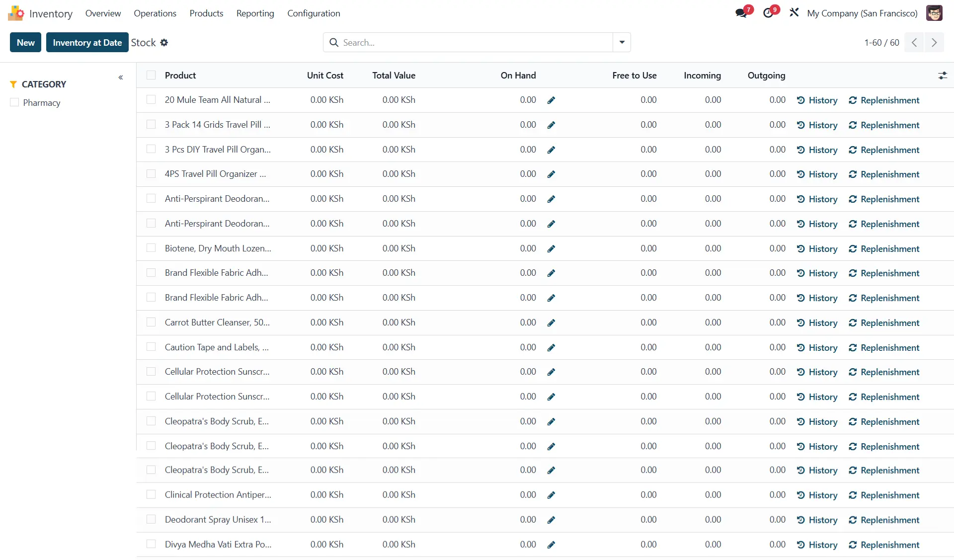Open the Reporting menu
The width and height of the screenshot is (954, 560).
(x=255, y=13)
